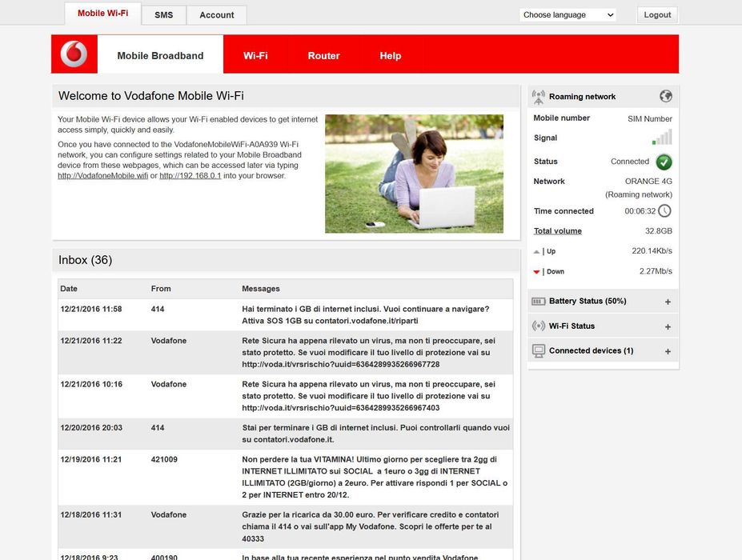Click the Messages column header

coord(261,289)
